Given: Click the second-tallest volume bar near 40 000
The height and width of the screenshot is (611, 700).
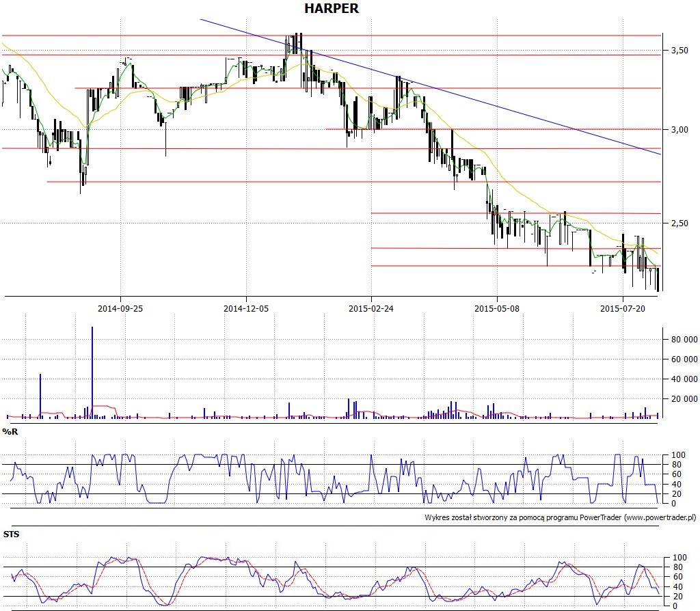Looking at the screenshot, I should tap(40, 396).
